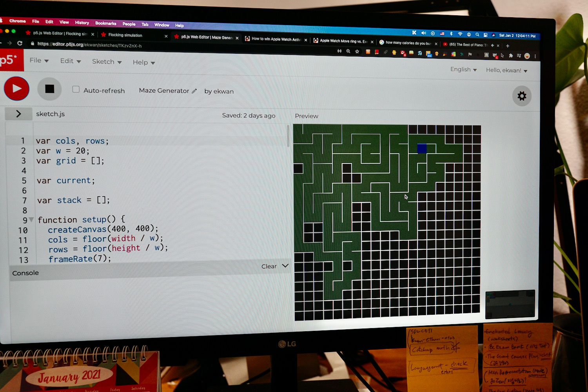This screenshot has width=588, height=392.
Task: Fold the setup function on line 9
Action: pos(31,220)
